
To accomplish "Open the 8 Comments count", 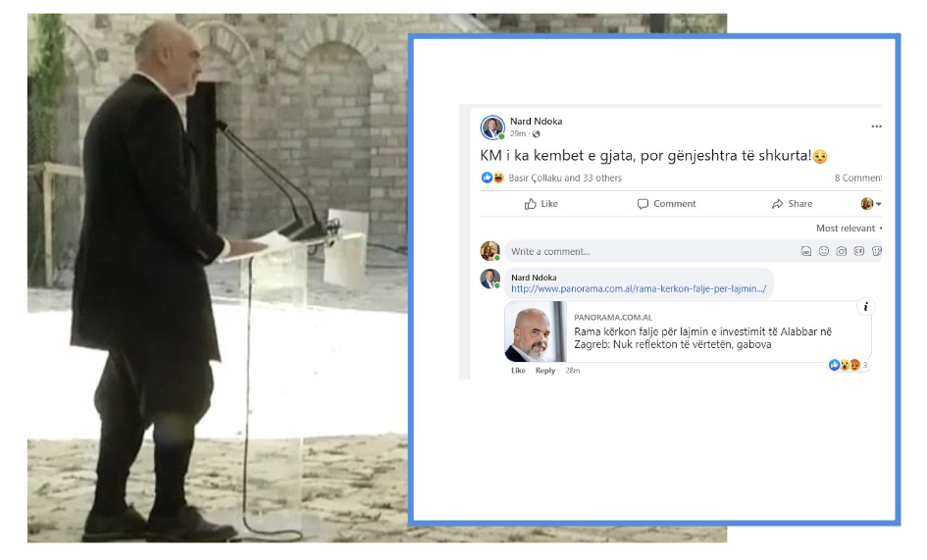I will pos(857,178).
